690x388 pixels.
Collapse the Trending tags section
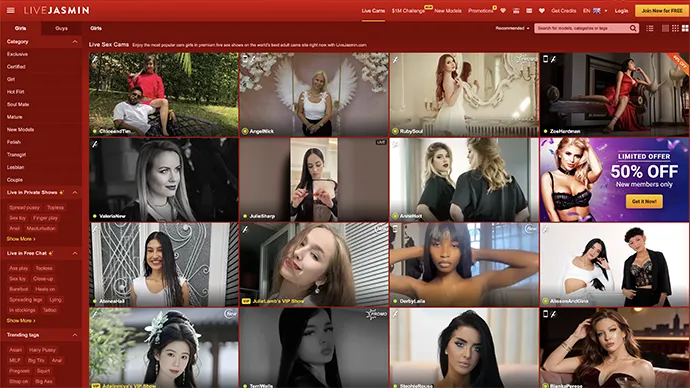coord(75,335)
